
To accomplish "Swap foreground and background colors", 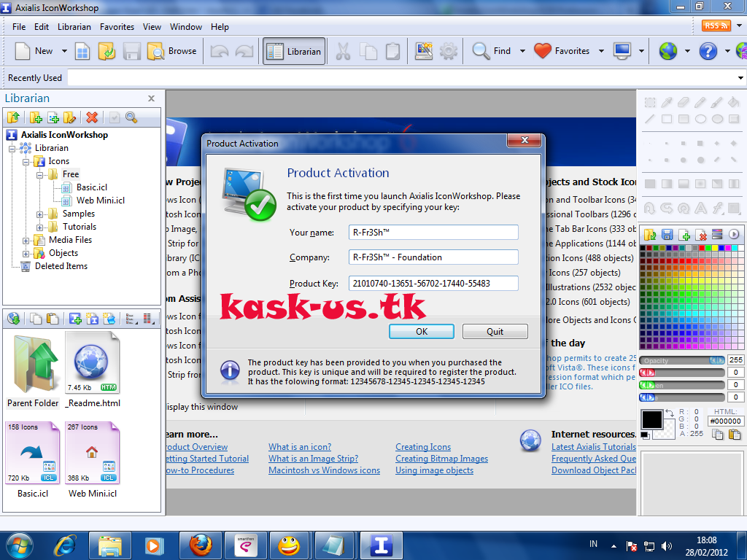I will (670, 413).
